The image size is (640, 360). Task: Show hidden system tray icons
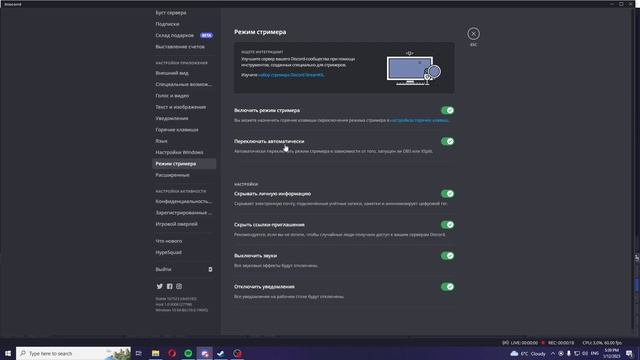553,353
